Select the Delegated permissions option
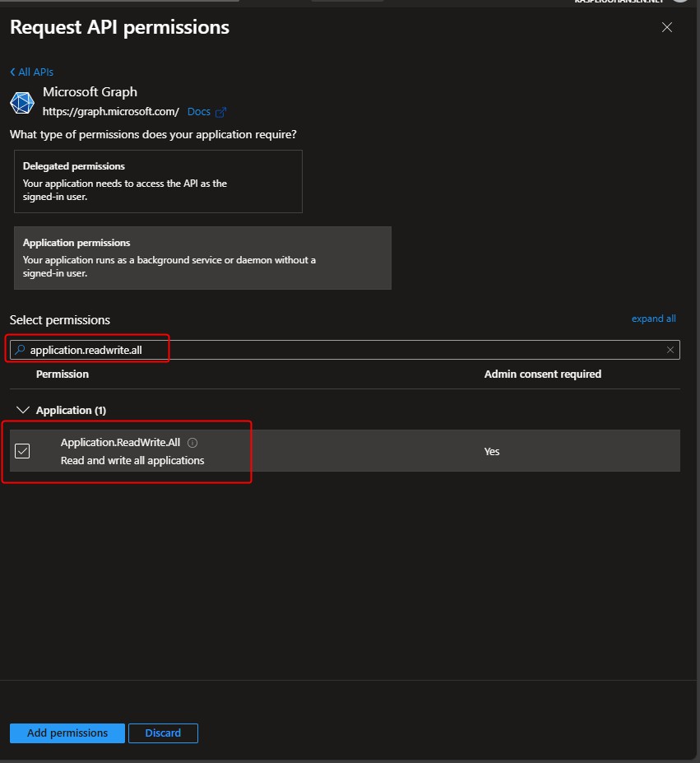 158,181
